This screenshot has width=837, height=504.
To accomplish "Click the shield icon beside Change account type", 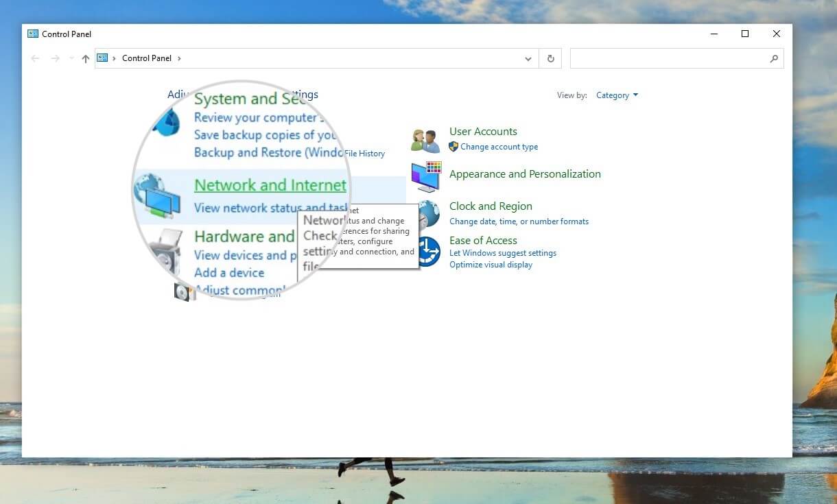I will tap(453, 147).
